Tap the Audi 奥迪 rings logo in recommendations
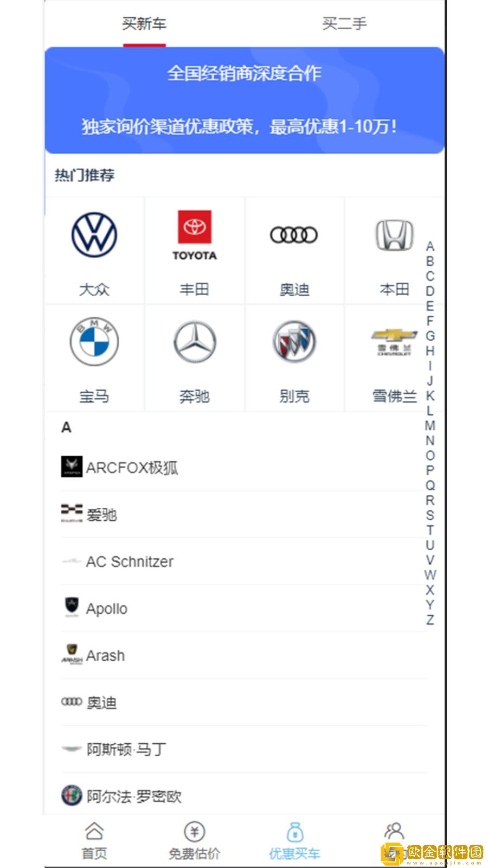This screenshot has height=868, width=488. tap(294, 235)
